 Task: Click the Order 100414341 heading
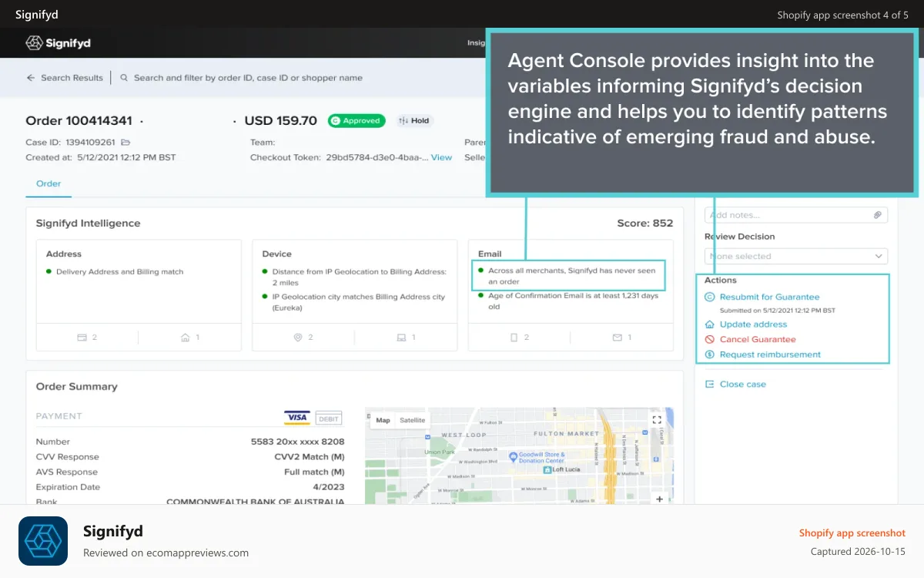point(79,121)
